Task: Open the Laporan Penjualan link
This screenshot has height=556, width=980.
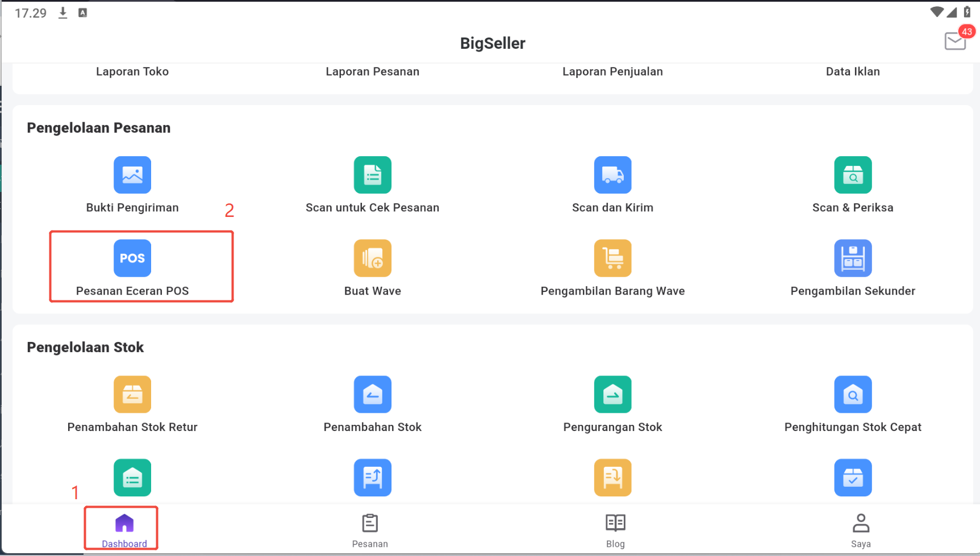Action: 612,72
